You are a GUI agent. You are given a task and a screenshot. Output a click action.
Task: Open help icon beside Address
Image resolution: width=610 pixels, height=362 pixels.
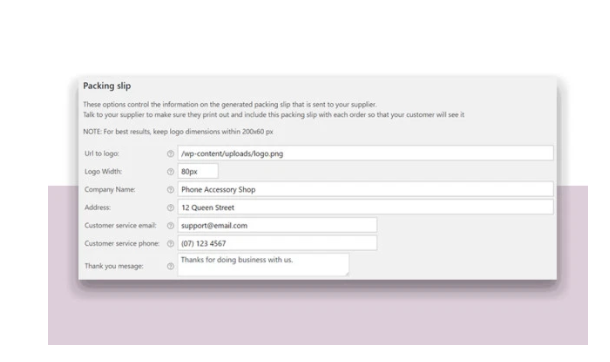point(170,208)
